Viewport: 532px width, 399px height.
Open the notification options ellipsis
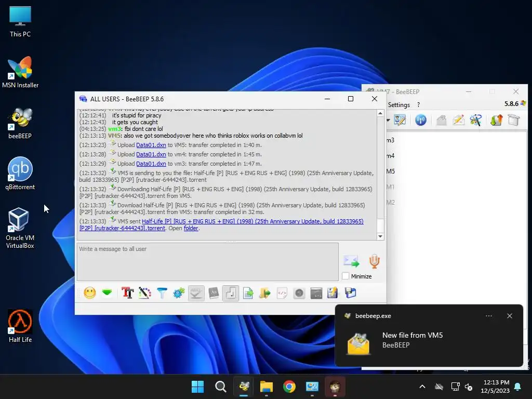[488, 316]
